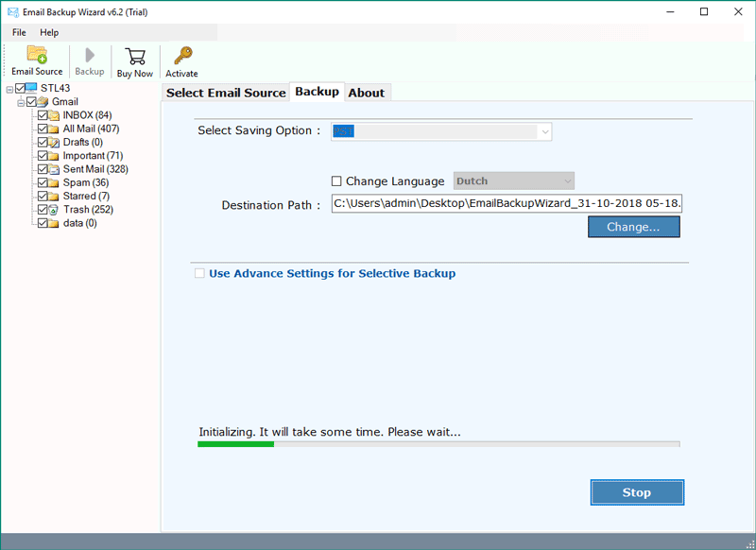Switch to the Select Email Source tab

point(226,93)
